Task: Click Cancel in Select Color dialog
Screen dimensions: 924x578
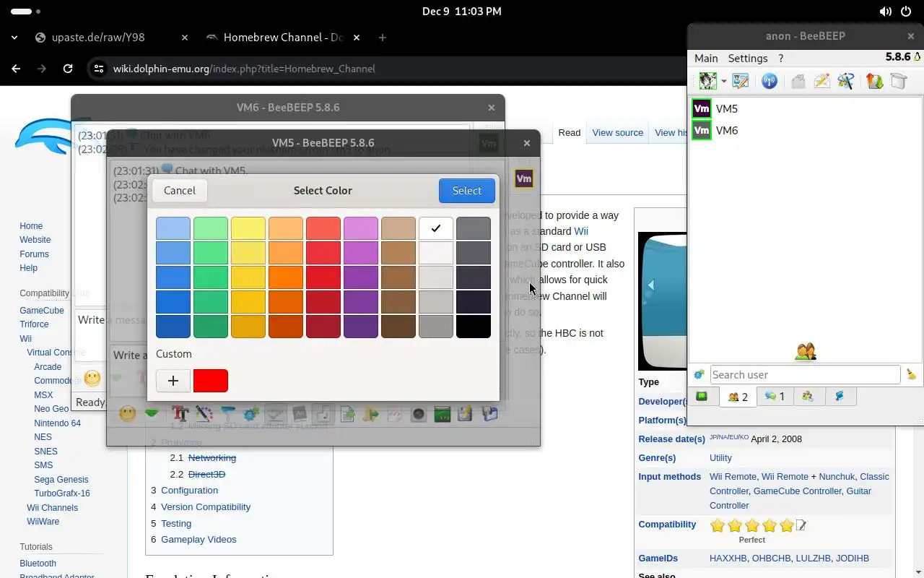Action: [180, 191]
